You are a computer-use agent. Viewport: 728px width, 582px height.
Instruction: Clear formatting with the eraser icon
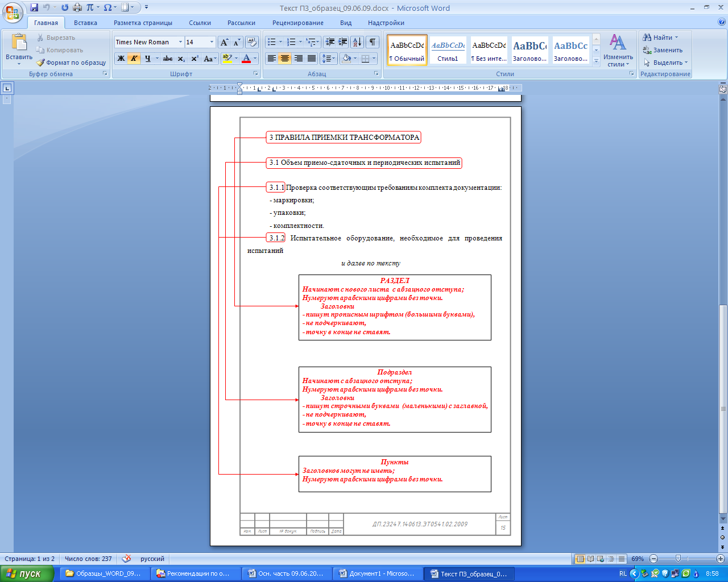253,42
